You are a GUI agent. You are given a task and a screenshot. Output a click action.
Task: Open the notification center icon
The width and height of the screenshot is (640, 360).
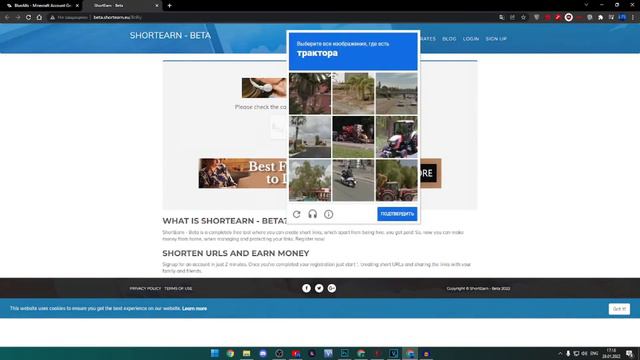[629, 353]
